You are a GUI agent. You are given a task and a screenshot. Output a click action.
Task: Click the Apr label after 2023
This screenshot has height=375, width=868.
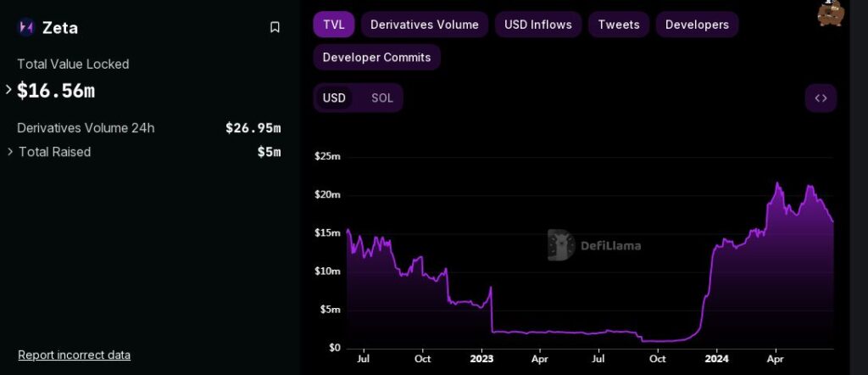tap(540, 359)
